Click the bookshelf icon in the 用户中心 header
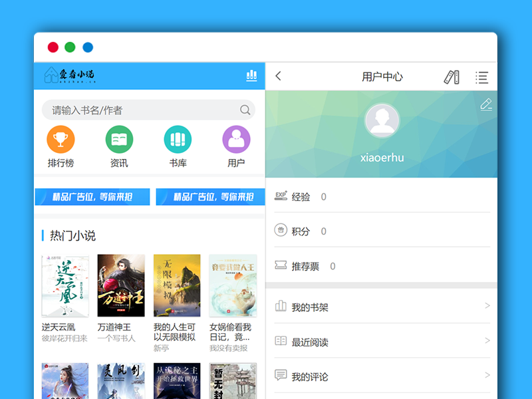The width and height of the screenshot is (532, 399). click(452, 76)
